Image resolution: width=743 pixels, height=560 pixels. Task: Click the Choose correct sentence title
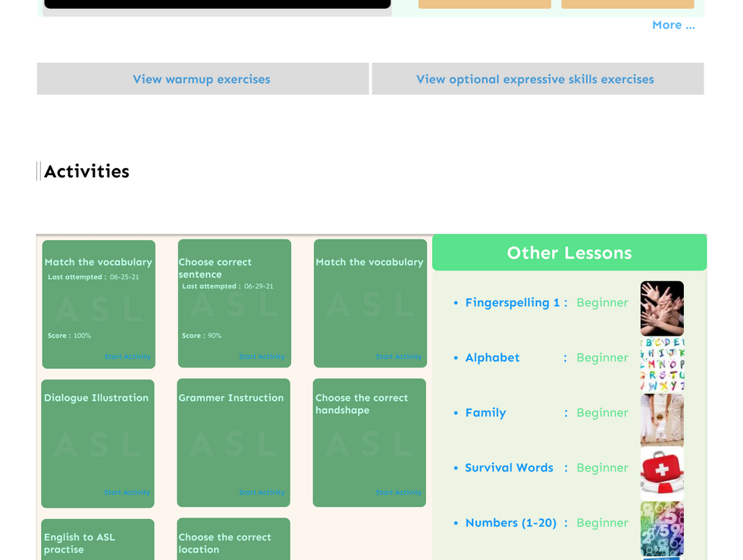[215, 268]
